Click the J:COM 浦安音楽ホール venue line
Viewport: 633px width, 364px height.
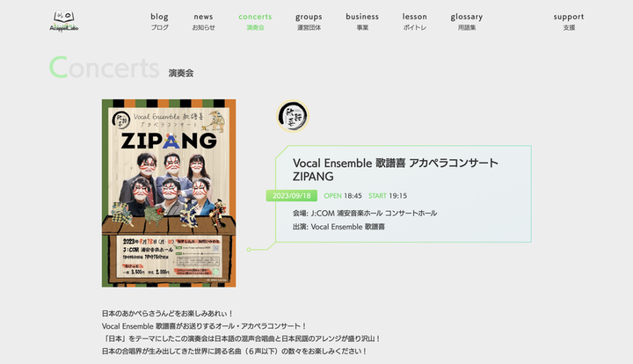tap(365, 213)
